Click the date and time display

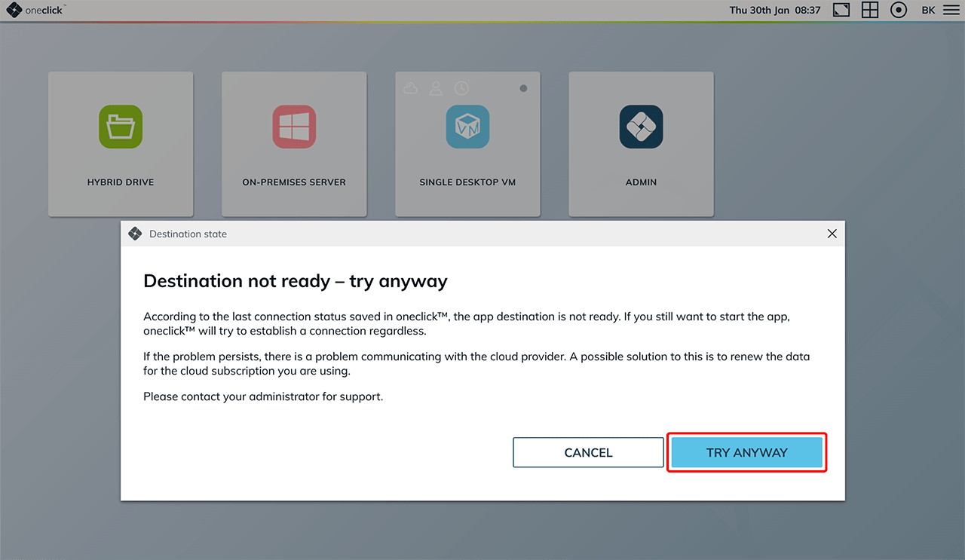click(x=774, y=11)
